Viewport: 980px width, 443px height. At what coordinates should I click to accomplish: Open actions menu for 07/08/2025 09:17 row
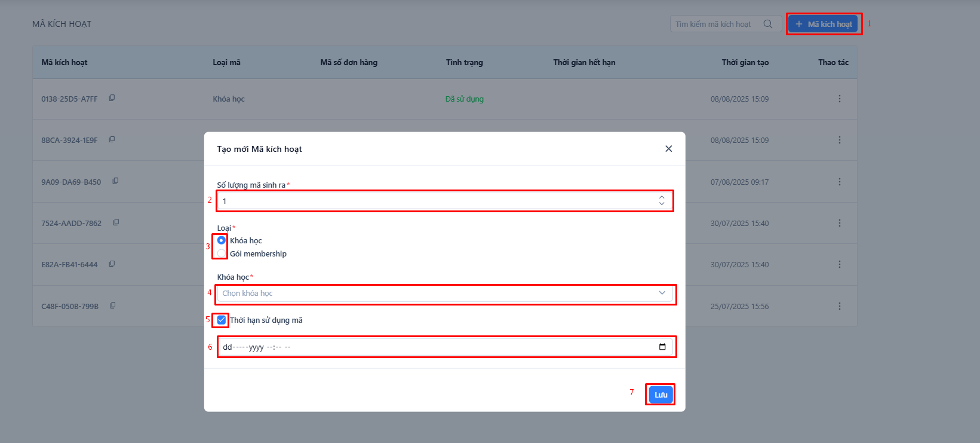(x=839, y=182)
